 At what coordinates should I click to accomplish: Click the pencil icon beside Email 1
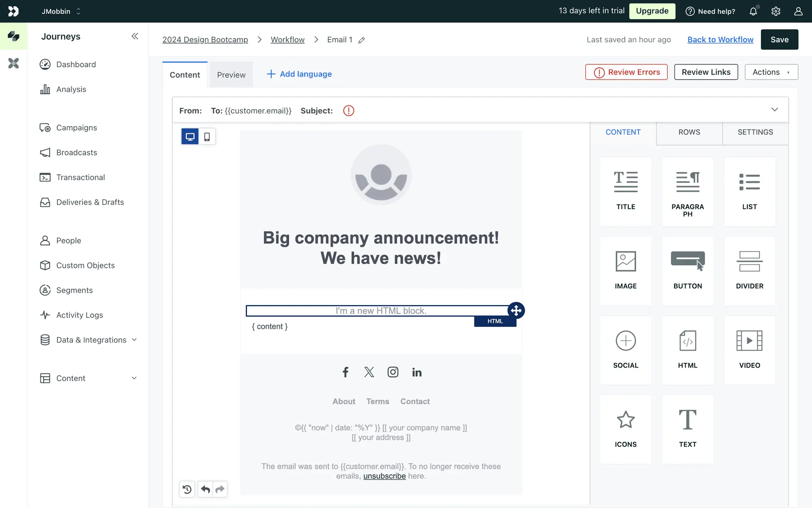click(362, 40)
